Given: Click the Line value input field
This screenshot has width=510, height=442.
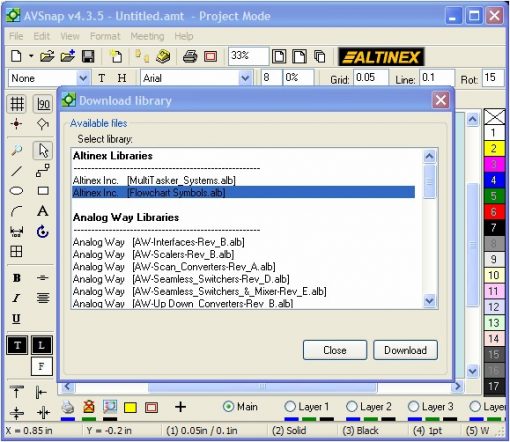Looking at the screenshot, I should (x=437, y=78).
